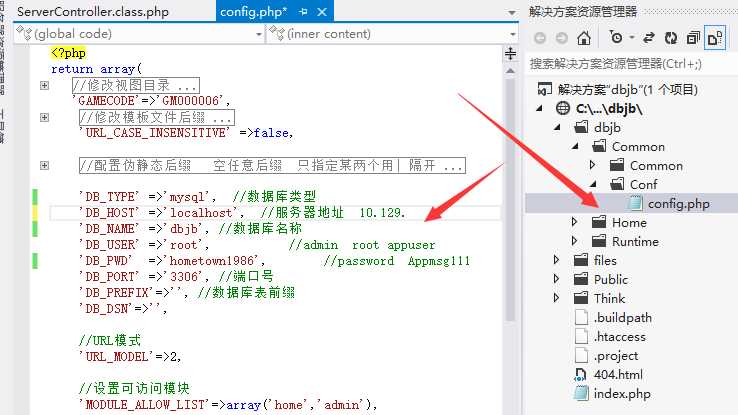
Task: Select the .project file
Action: (x=616, y=356)
